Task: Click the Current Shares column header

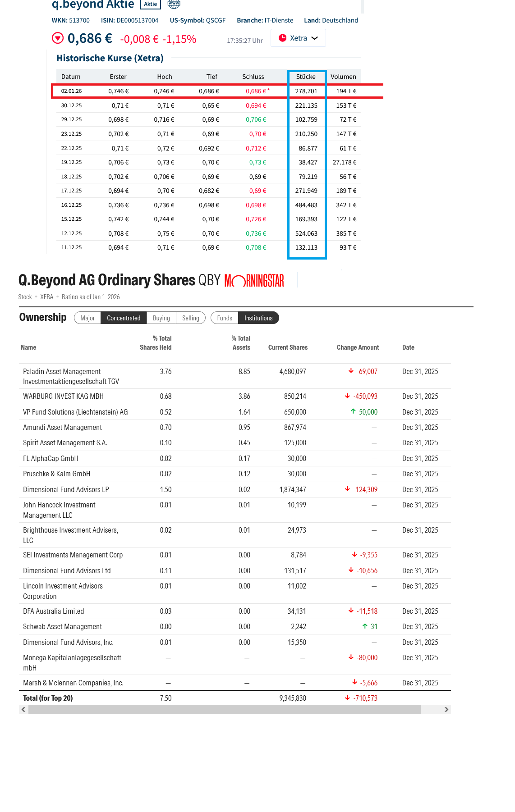Action: tap(288, 347)
